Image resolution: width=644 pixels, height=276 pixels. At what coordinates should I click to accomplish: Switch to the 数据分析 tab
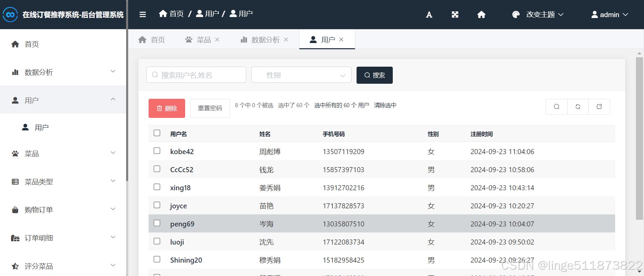[264, 40]
